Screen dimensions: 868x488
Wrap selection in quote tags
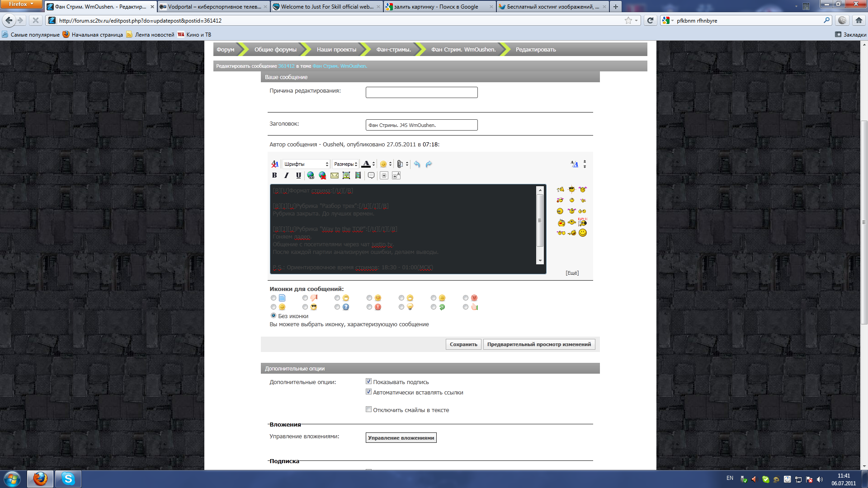point(371,175)
